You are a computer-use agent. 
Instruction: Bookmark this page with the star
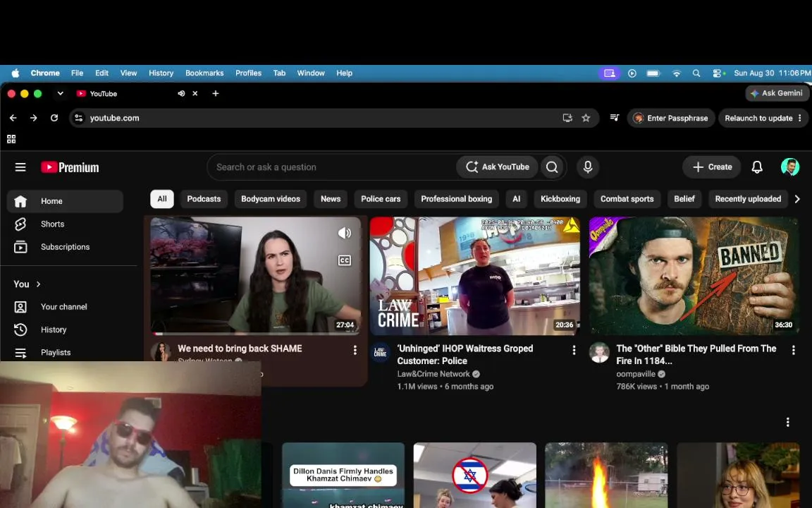click(586, 119)
